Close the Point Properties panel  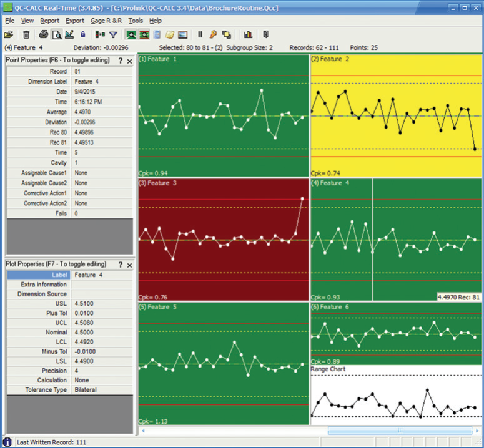tap(130, 61)
